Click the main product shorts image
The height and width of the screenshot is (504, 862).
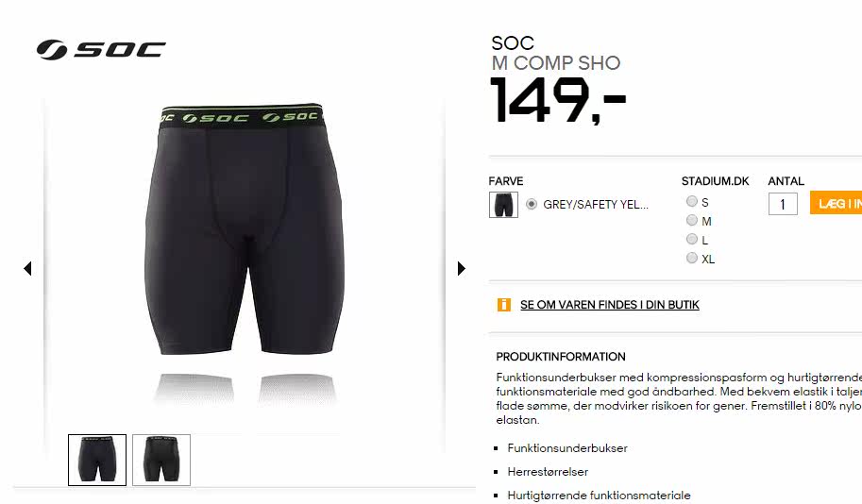tap(245, 229)
